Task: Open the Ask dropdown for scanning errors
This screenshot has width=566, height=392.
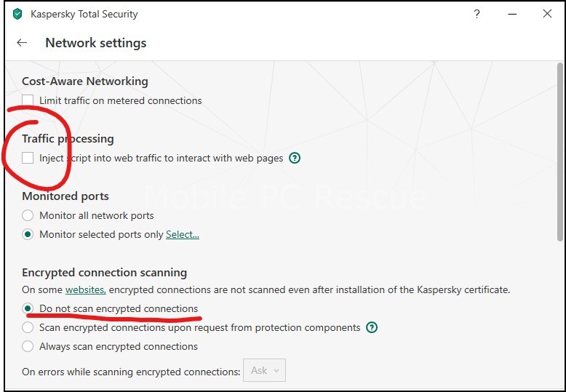Action: click(264, 370)
